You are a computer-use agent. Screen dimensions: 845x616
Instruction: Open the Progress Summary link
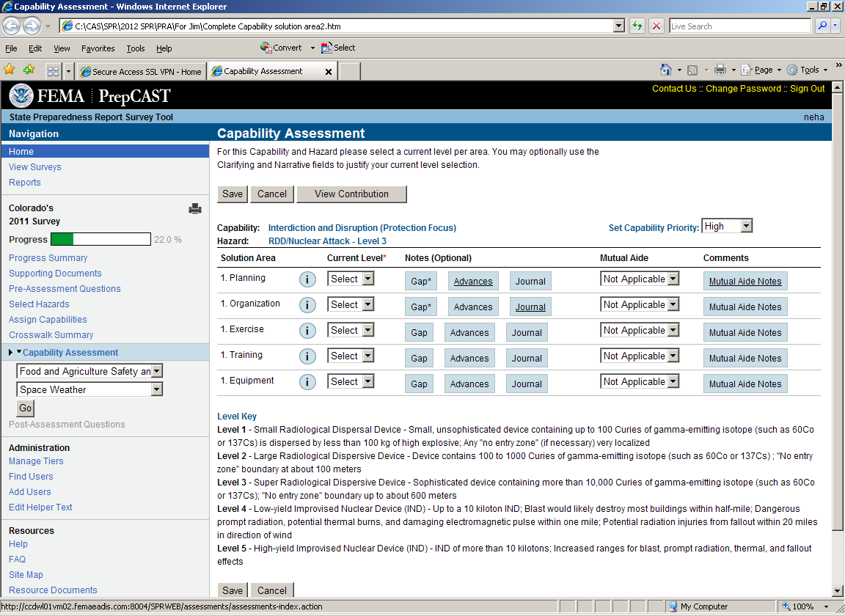click(x=48, y=258)
